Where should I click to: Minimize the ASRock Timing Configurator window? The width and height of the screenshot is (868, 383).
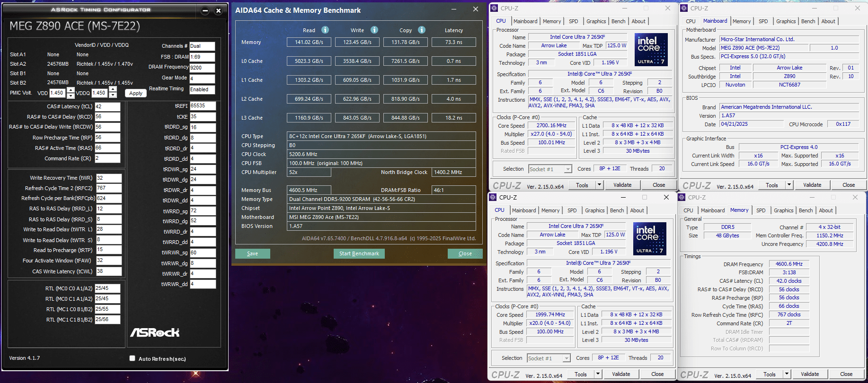pyautogui.click(x=205, y=10)
